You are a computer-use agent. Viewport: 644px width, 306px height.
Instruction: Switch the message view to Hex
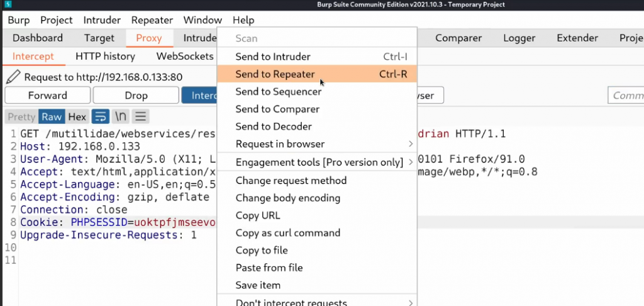click(x=77, y=116)
